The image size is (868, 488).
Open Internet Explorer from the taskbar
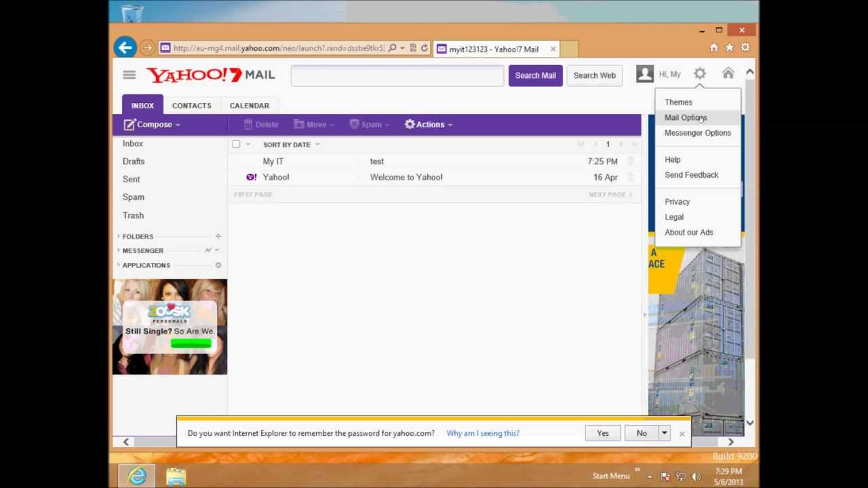click(138, 476)
